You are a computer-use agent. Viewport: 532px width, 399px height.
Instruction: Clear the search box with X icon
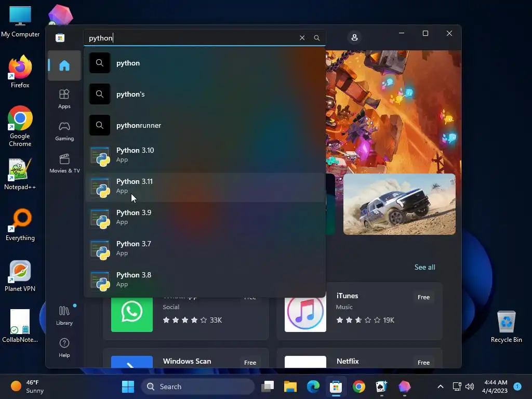click(302, 37)
